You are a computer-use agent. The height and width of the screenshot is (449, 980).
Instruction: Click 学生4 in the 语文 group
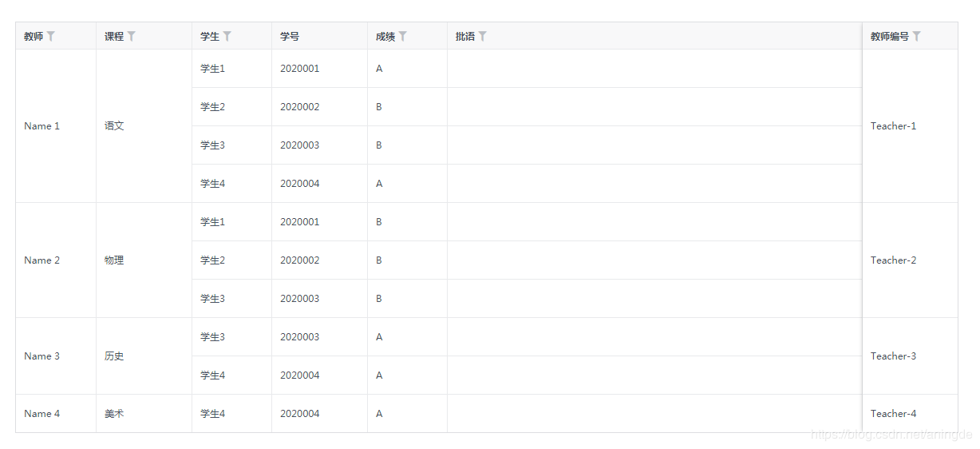[213, 184]
